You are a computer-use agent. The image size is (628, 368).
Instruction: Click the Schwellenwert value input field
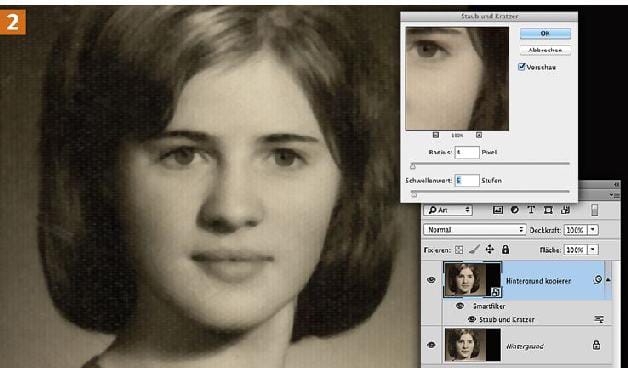467,181
